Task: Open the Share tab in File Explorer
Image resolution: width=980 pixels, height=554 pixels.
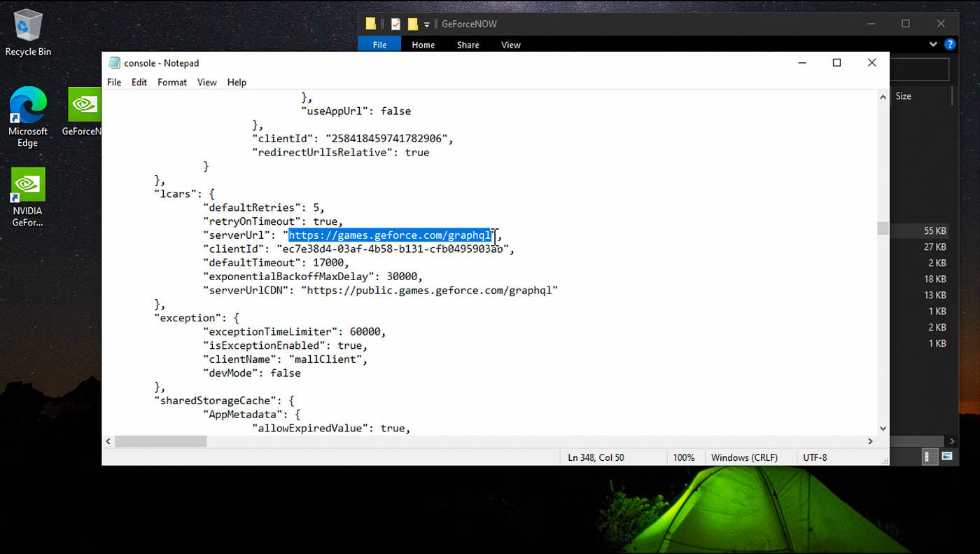Action: tap(468, 45)
